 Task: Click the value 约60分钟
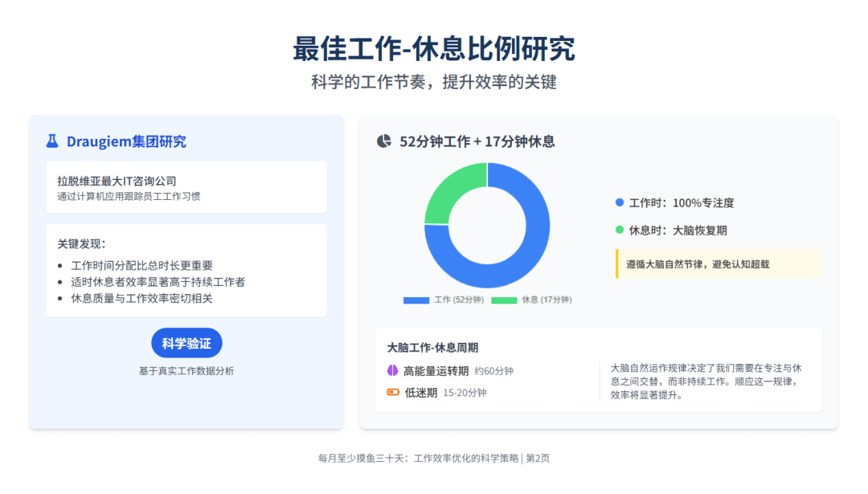tap(493, 371)
